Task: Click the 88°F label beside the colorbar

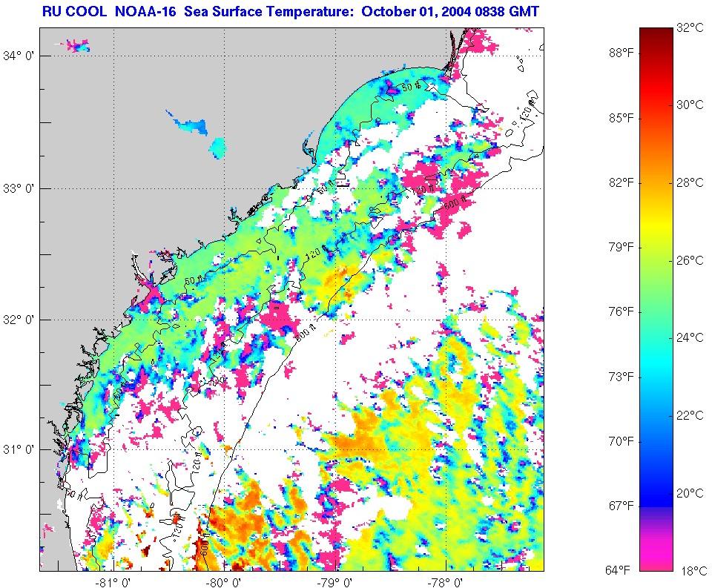Action: pos(621,53)
